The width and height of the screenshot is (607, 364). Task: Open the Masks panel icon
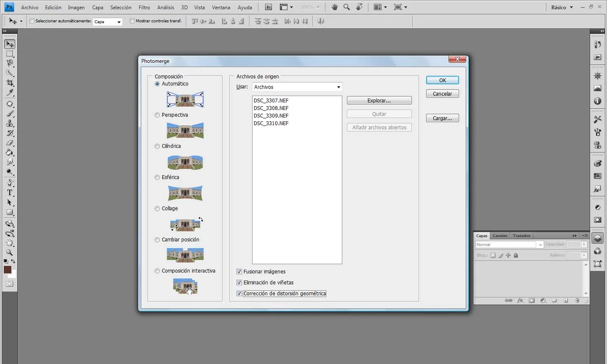click(x=598, y=220)
